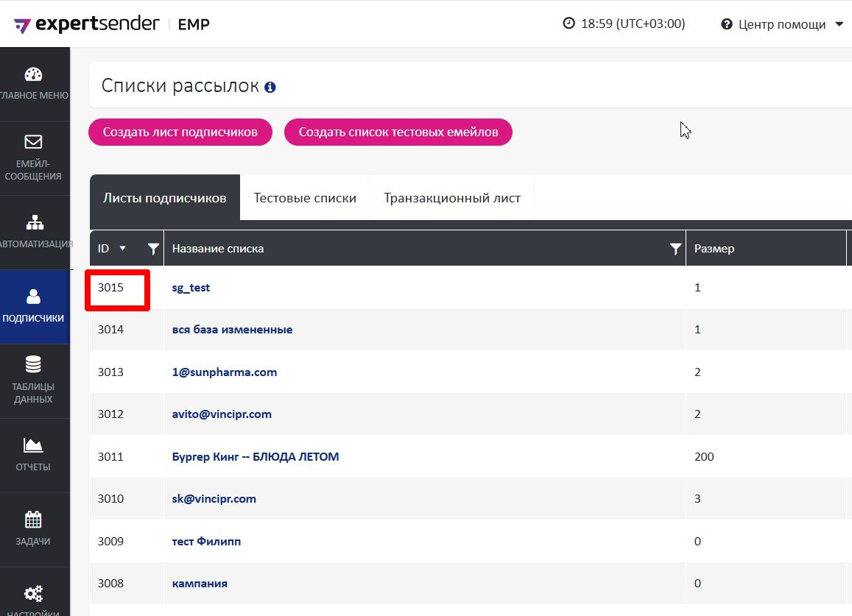Open Бургер Кинг -- БЛЮДА ЛЕТОМ list
This screenshot has height=616, width=852.
pyautogui.click(x=255, y=457)
